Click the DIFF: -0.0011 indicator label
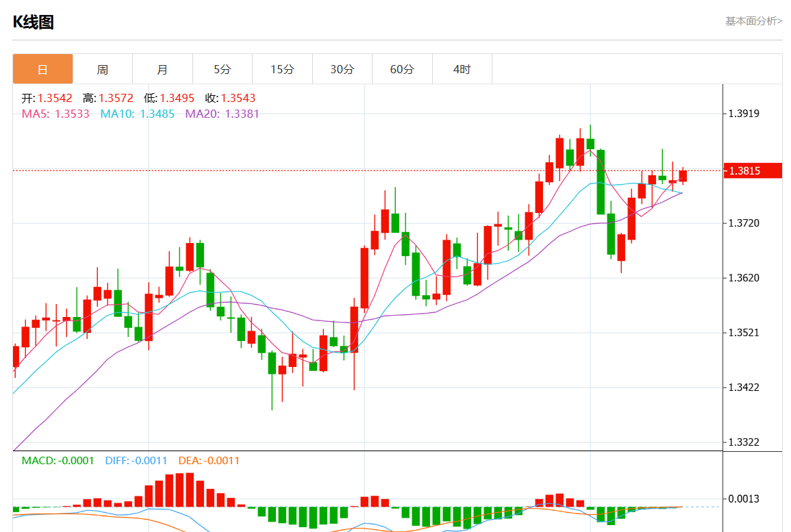The height and width of the screenshot is (532, 791). pyautogui.click(x=136, y=460)
